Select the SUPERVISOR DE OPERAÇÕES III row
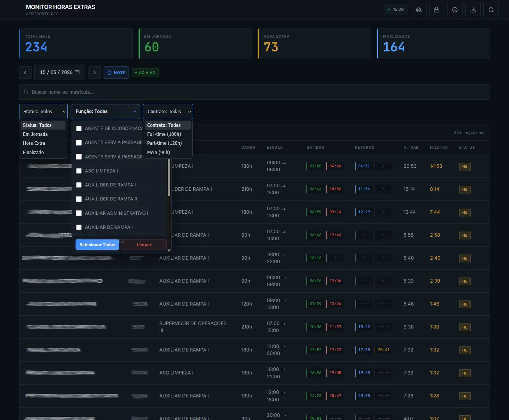This screenshot has width=509, height=420. (255, 327)
